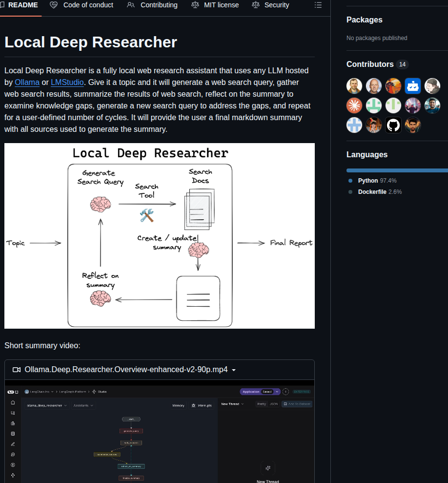Expand the video file name dropdown caret
The image size is (448, 483).
[x=234, y=370]
